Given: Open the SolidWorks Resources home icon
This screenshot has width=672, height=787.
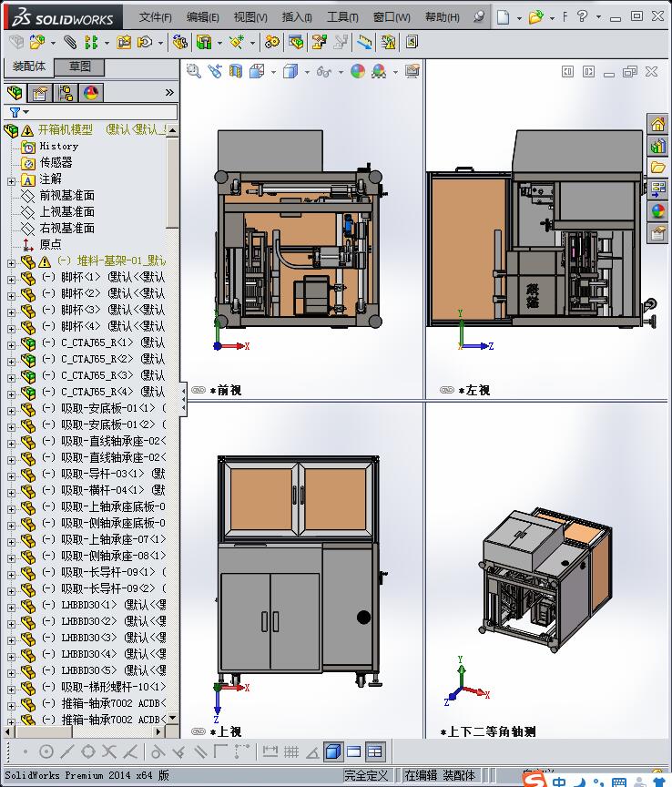Looking at the screenshot, I should pos(657,124).
